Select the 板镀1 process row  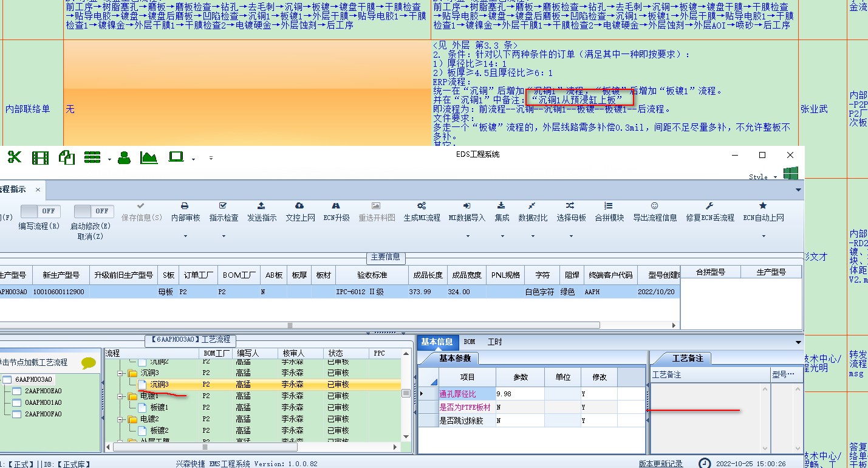click(x=253, y=408)
